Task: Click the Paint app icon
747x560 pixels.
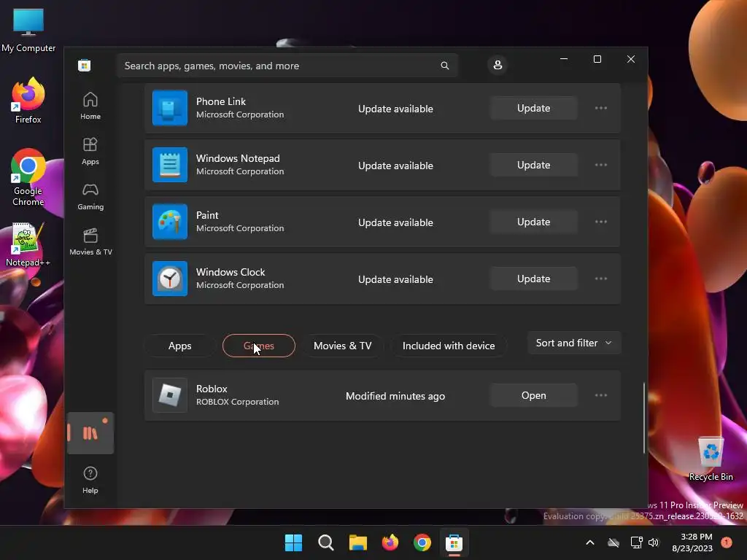Action: click(169, 222)
